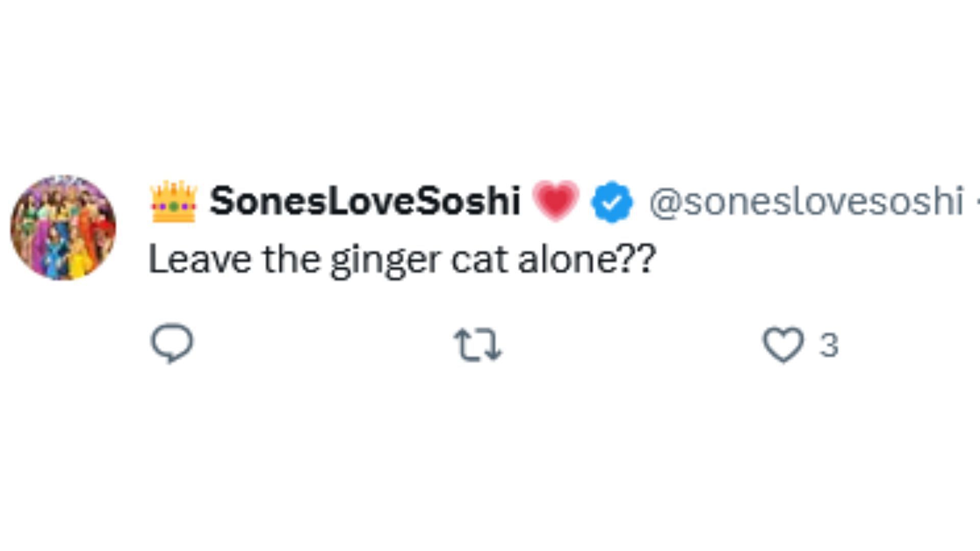Click the word "ginger" in the tweet
The image size is (980, 551).
tap(385, 261)
